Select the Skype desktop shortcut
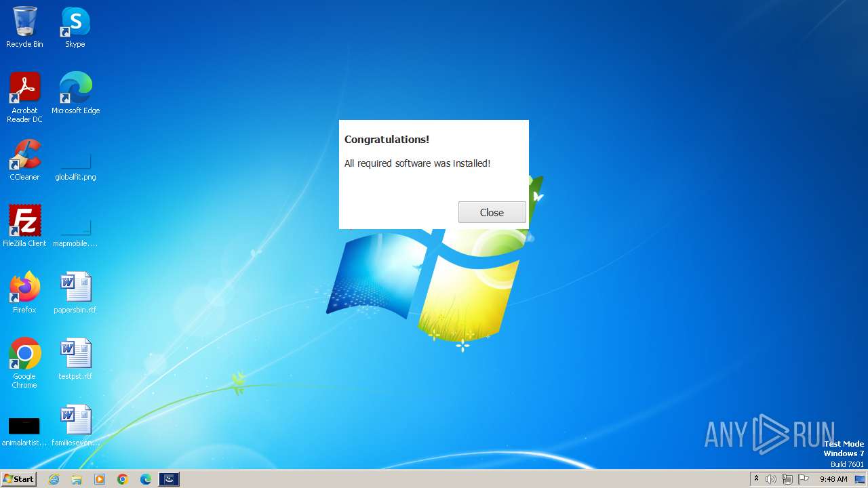This screenshot has width=868, height=488. [x=75, y=27]
